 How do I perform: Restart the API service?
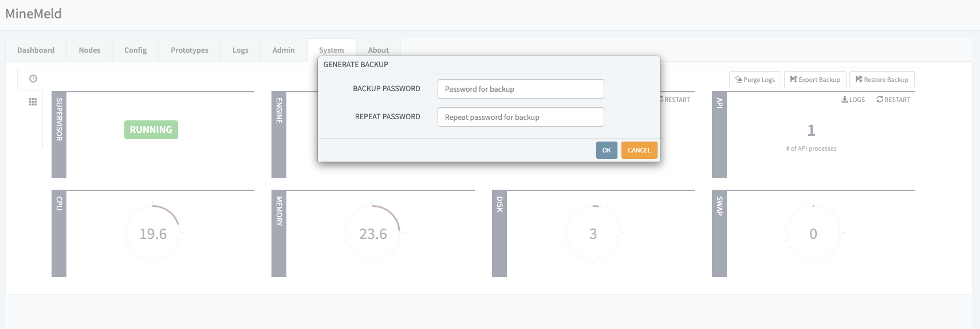893,100
